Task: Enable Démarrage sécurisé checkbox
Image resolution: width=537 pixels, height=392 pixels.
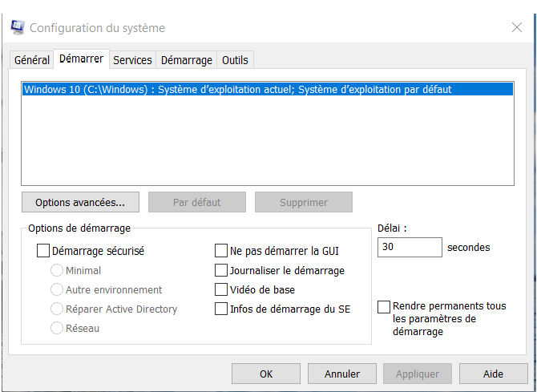Action: 43,251
